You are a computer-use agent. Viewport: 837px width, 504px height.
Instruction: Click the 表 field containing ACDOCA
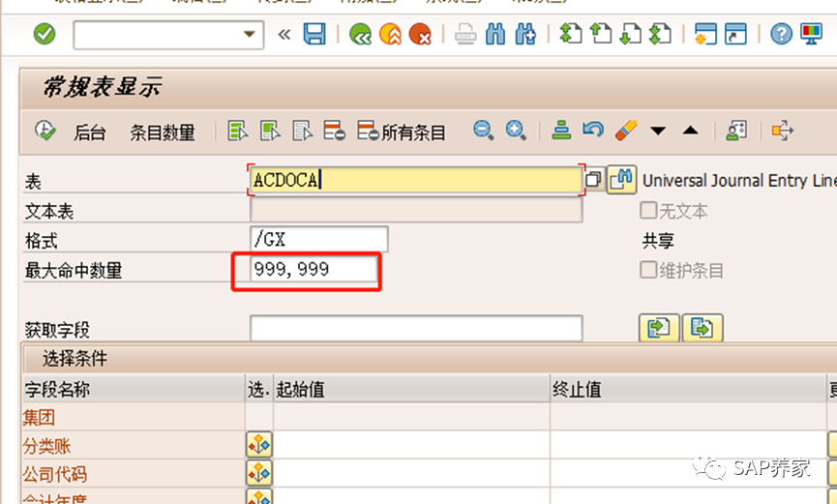416,180
